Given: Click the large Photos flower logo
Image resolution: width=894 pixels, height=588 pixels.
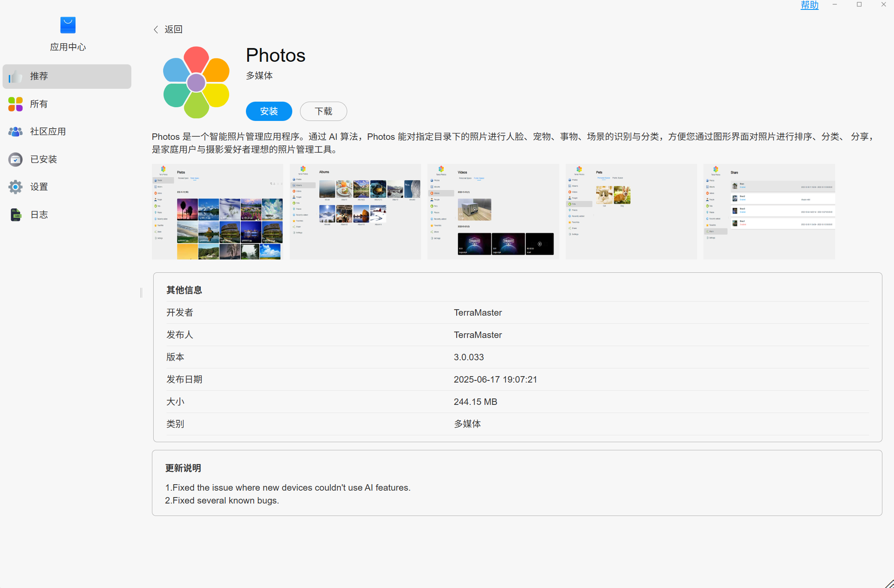Looking at the screenshot, I should tap(196, 82).
